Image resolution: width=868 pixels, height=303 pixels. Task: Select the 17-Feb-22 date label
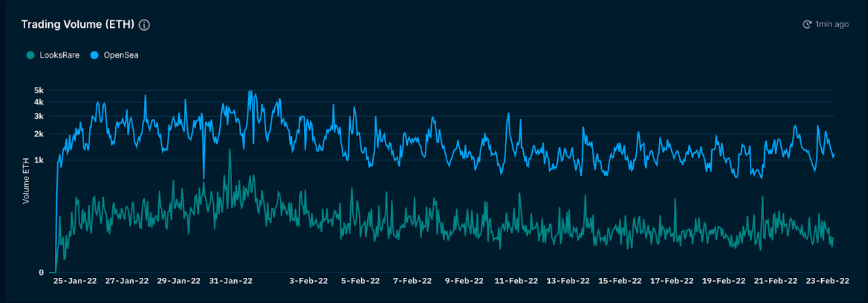point(671,281)
